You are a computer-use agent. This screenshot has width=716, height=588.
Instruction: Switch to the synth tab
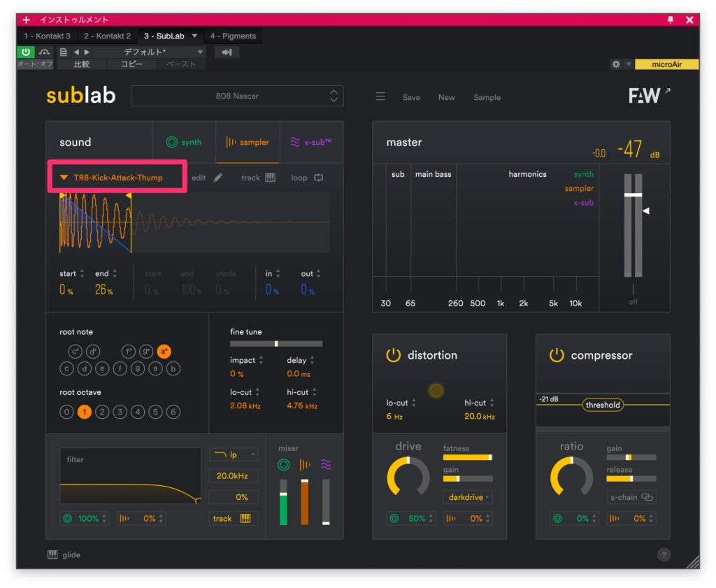(184, 142)
